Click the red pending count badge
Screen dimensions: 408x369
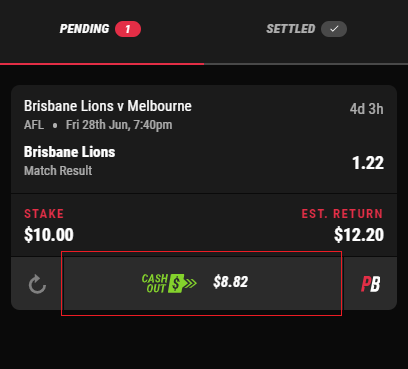(128, 29)
